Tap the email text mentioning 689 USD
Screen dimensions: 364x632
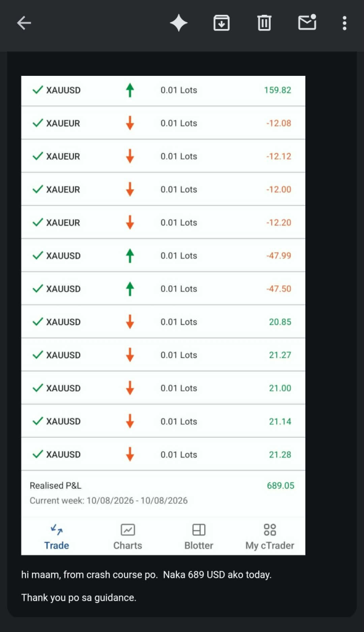coord(146,575)
